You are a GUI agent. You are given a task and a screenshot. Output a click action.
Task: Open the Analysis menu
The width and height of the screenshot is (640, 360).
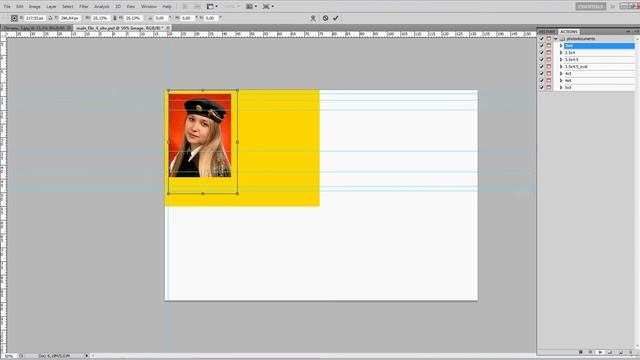[102, 7]
